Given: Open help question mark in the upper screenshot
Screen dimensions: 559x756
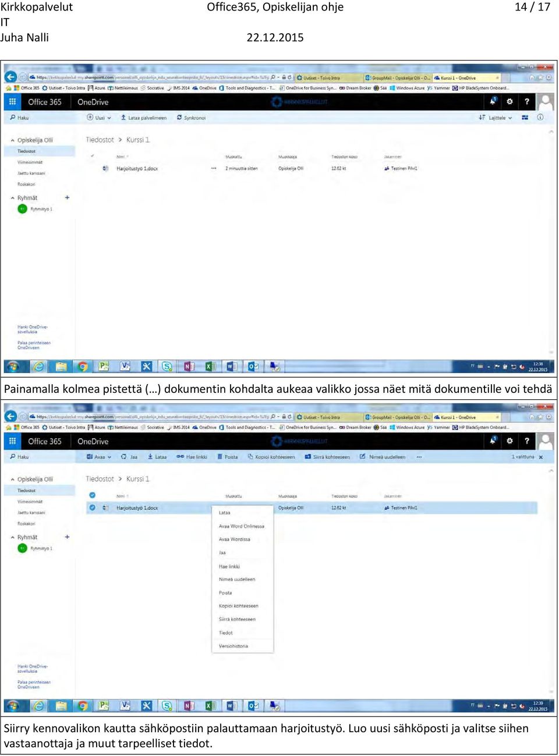Looking at the screenshot, I should (527, 101).
